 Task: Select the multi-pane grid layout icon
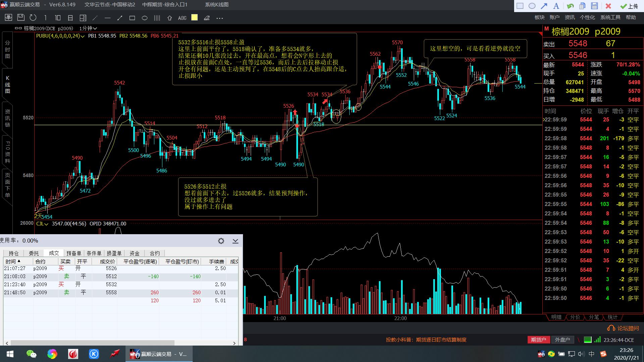tap(83, 18)
